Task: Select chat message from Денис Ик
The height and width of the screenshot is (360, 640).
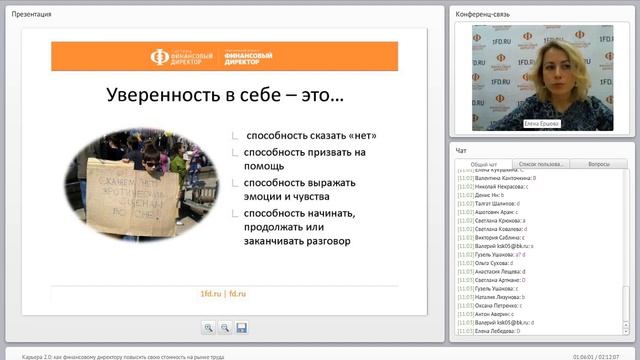Action: click(x=481, y=195)
